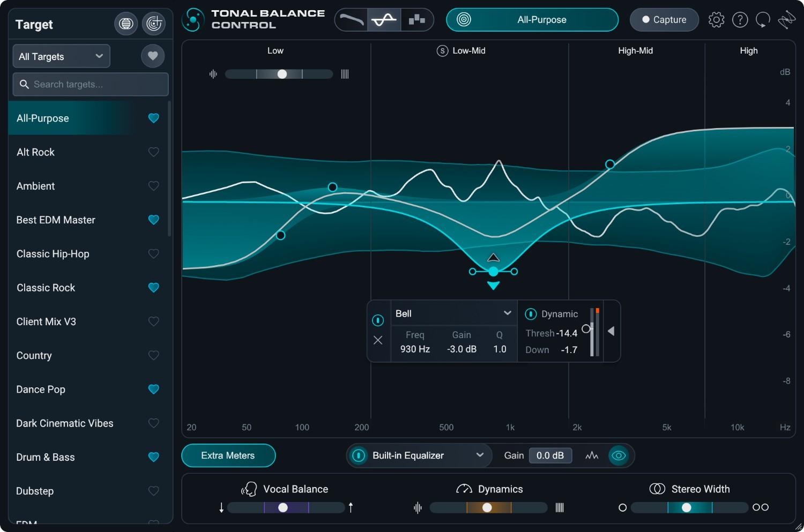Select the bass curve view icon

[351, 19]
